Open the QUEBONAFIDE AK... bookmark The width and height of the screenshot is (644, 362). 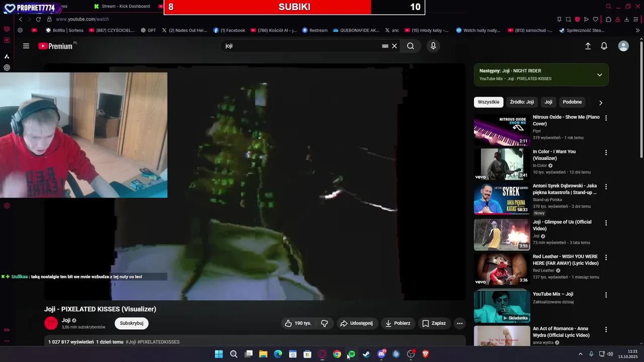tap(356, 30)
